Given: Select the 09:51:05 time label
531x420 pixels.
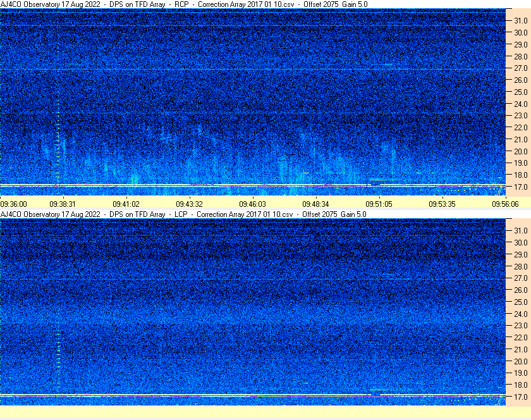Looking at the screenshot, I should pos(379,204).
